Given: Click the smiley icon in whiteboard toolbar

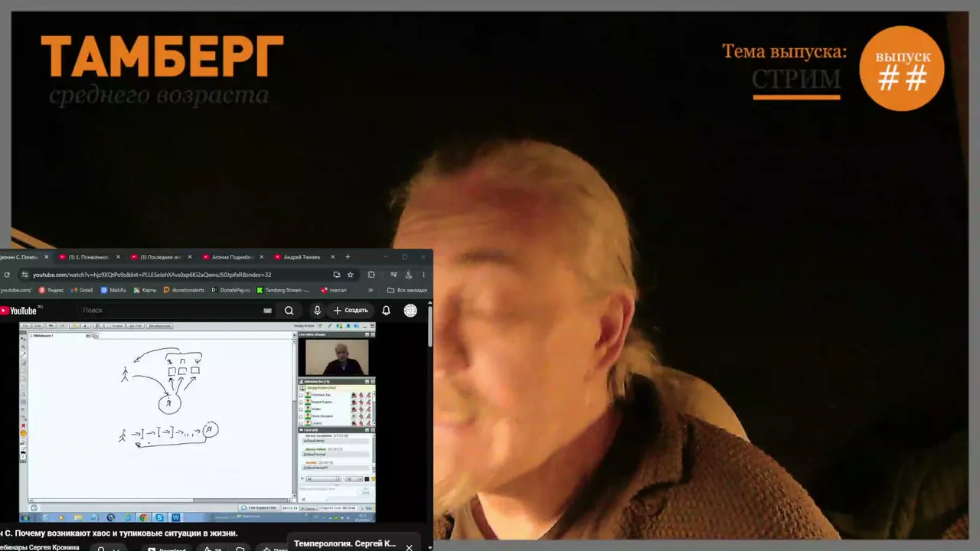Looking at the screenshot, I should tap(24, 434).
